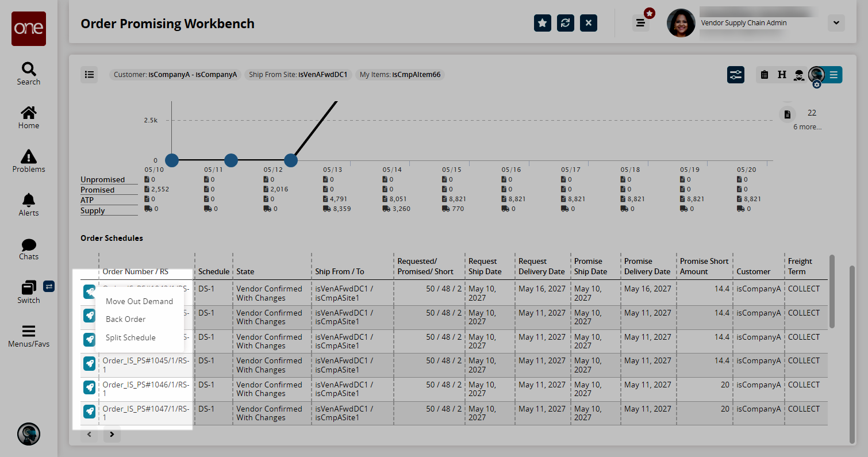Open the teal hamburger menu in toolbar
The height and width of the screenshot is (457, 868).
tap(834, 75)
